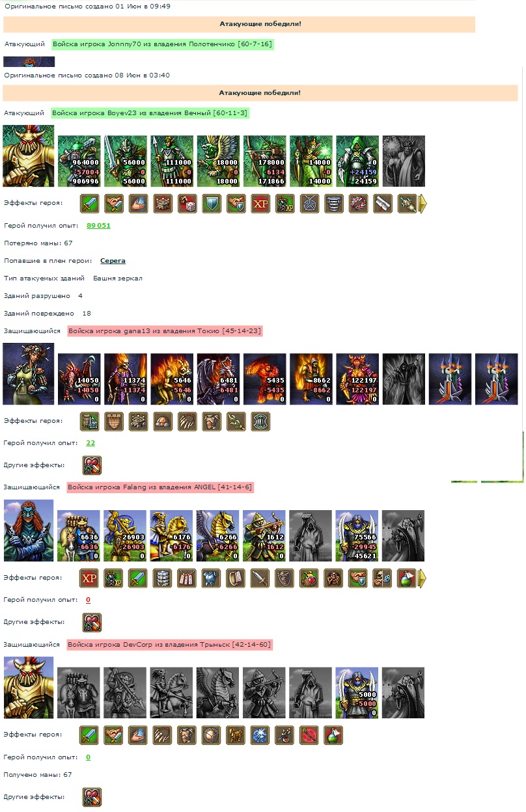Click the blue swirl magic icon in DevCorp's effects
This screenshot has width=526, height=812.
pyautogui.click(x=260, y=735)
